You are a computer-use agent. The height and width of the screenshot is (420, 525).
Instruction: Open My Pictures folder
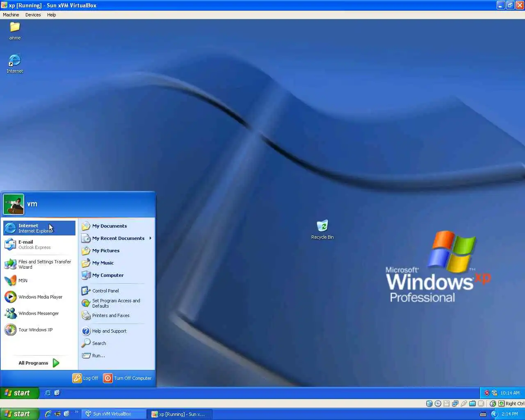[116, 251]
